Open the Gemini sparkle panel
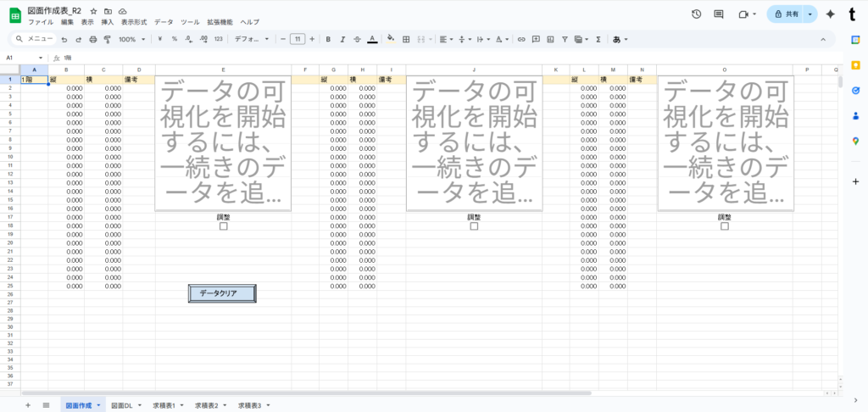 pyautogui.click(x=830, y=14)
